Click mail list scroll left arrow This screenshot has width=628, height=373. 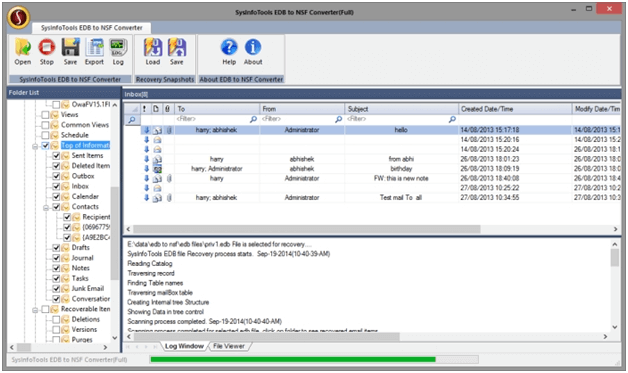[128, 229]
